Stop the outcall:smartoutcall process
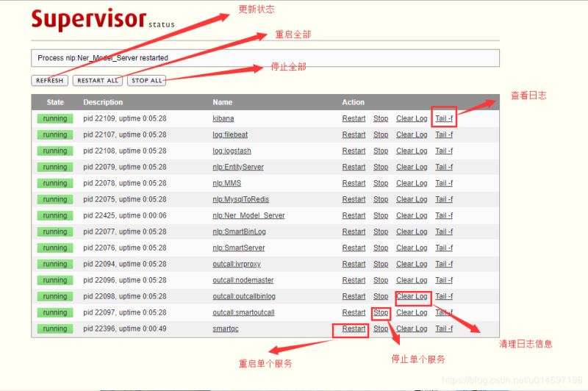This screenshot has width=588, height=391. [381, 312]
